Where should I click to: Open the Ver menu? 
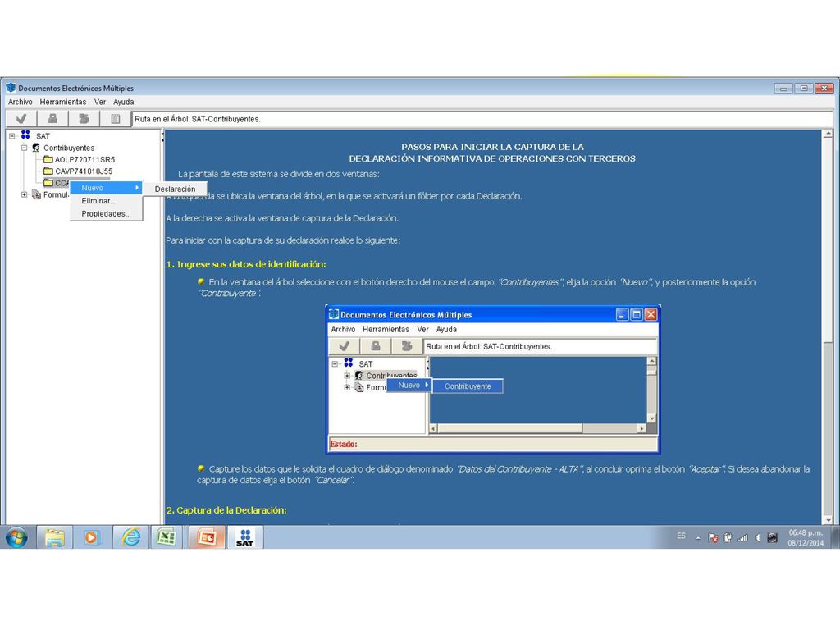pos(100,102)
